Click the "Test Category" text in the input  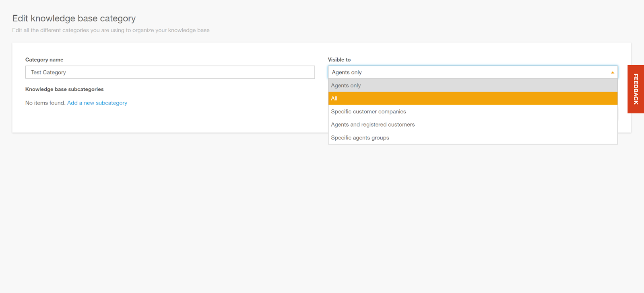(x=48, y=72)
